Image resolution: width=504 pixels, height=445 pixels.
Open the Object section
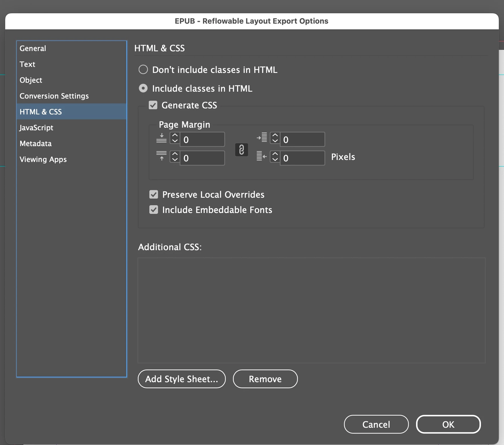click(x=72, y=80)
